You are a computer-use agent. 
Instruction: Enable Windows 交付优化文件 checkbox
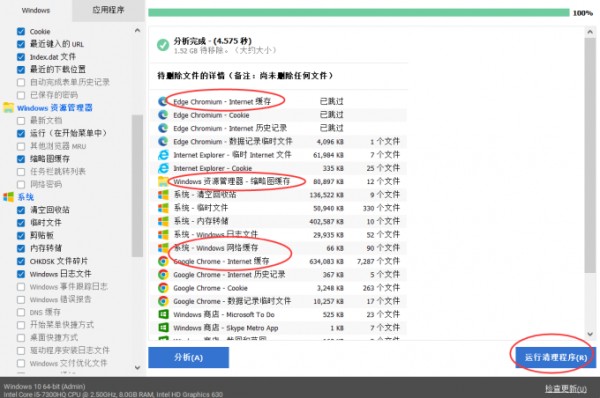(x=21, y=364)
